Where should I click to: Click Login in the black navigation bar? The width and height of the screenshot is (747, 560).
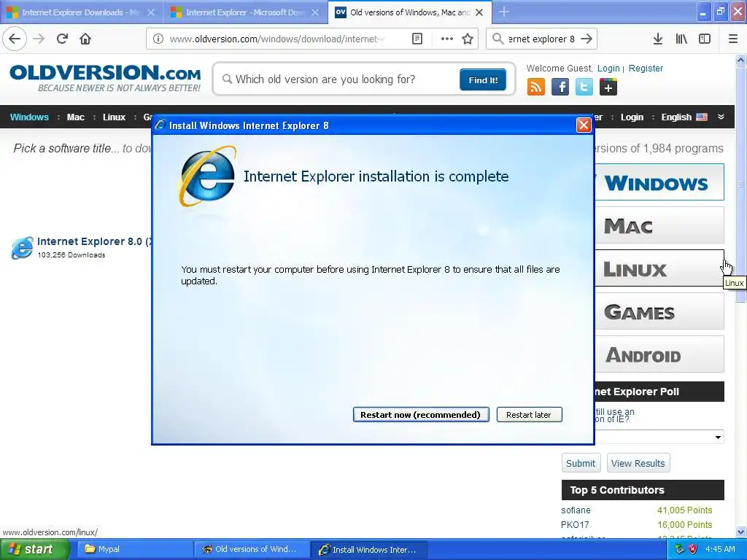[632, 117]
